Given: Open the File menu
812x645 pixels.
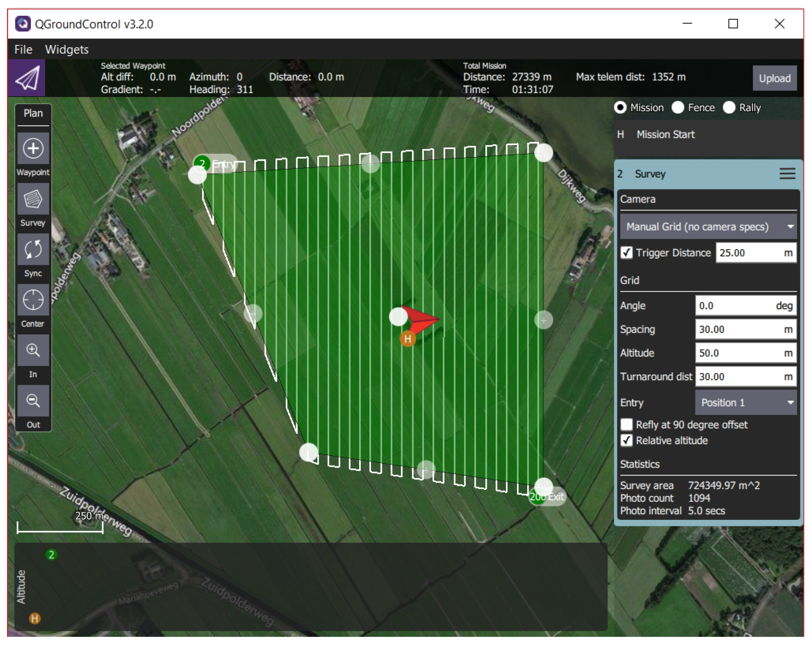Looking at the screenshot, I should click(x=23, y=49).
